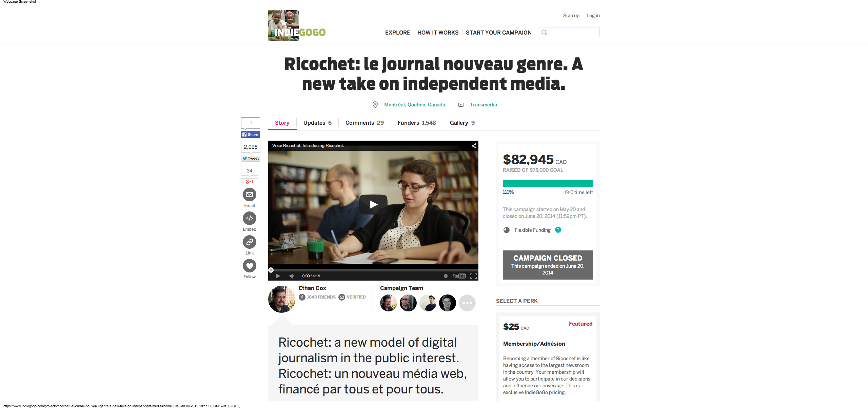Open the video share icon

point(474,146)
